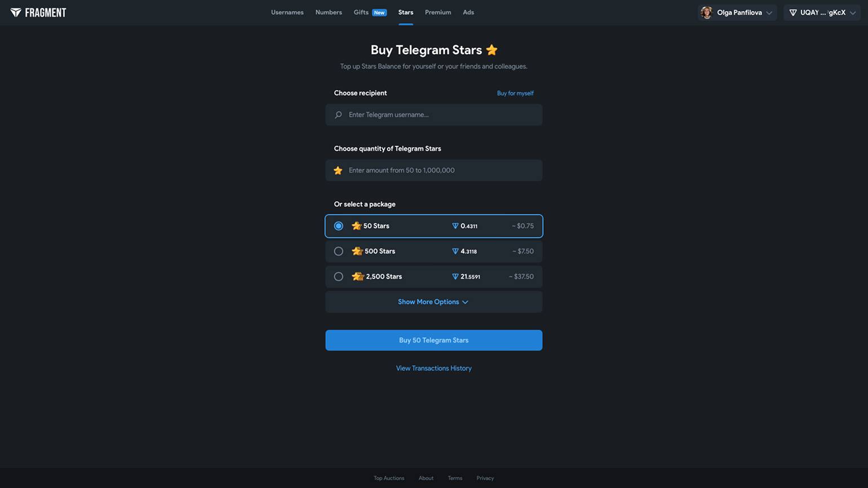This screenshot has height=488, width=868.
Task: Expand Show More Options
Action: click(433, 302)
